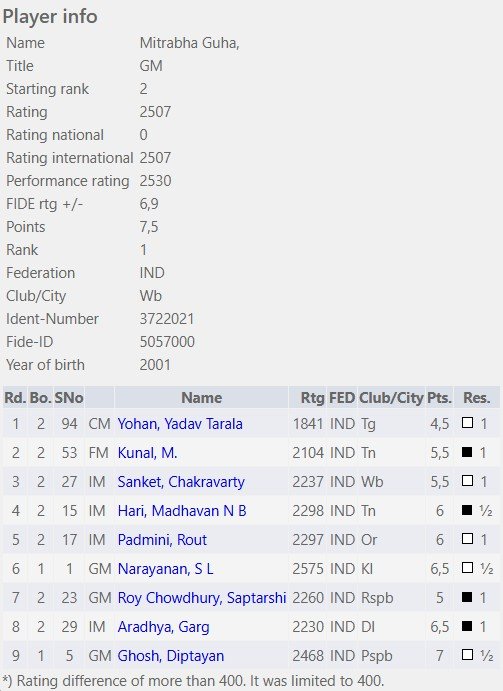The width and height of the screenshot is (503, 691).
Task: Click black piece icon in round 4
Action: click(467, 510)
